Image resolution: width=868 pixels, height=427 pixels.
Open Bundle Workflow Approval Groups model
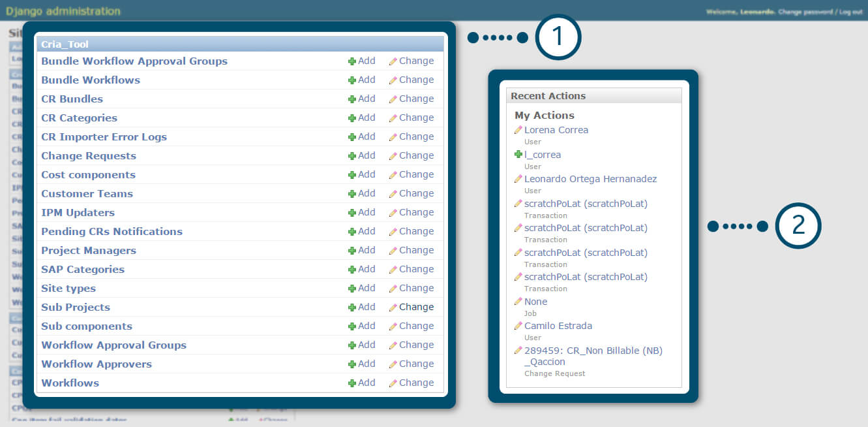[x=134, y=61]
